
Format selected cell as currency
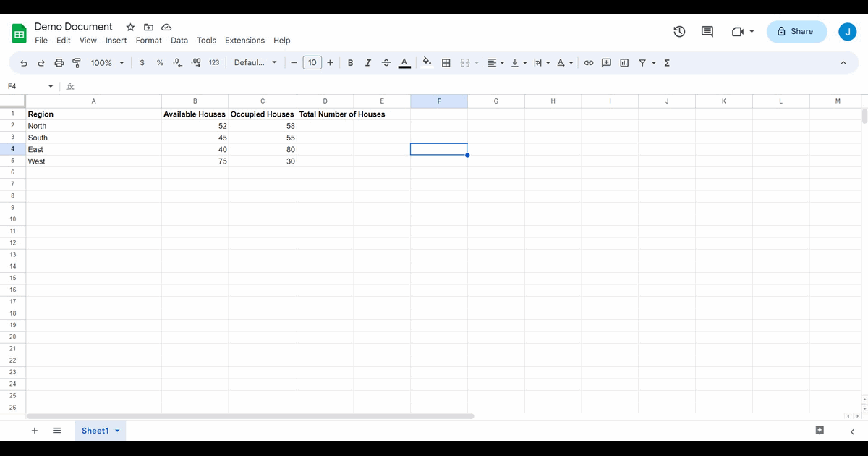tap(142, 63)
